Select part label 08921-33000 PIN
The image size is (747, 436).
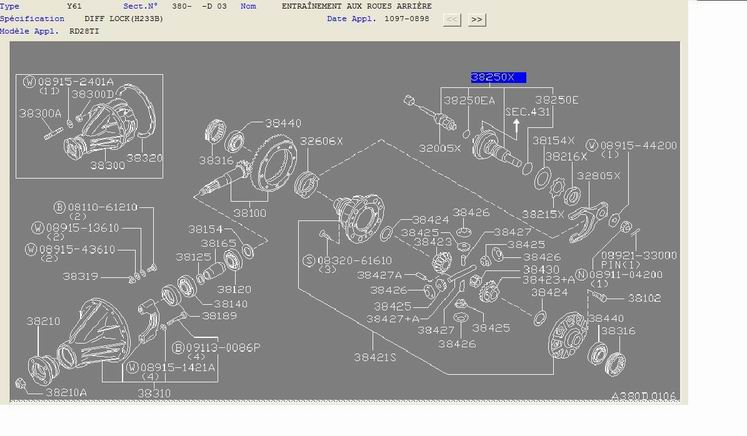coord(638,260)
